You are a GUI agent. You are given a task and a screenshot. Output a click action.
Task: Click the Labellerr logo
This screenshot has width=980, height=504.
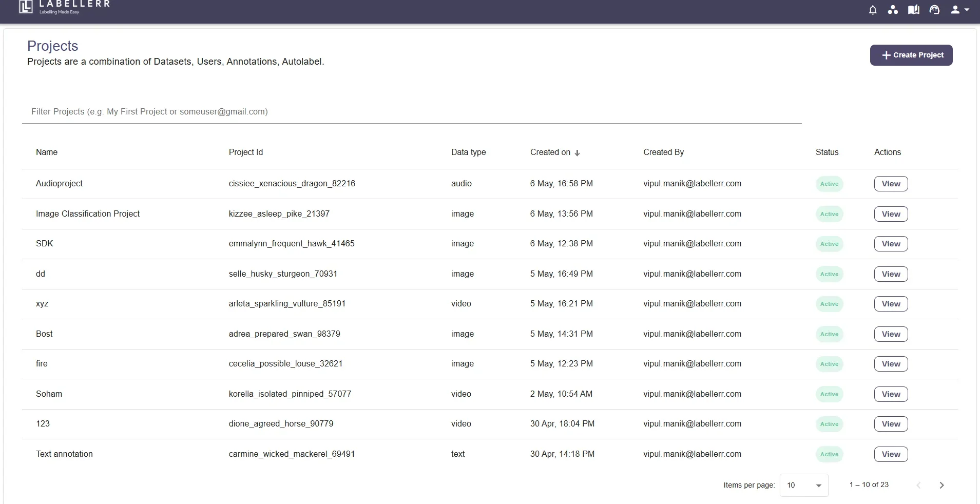tap(64, 7)
